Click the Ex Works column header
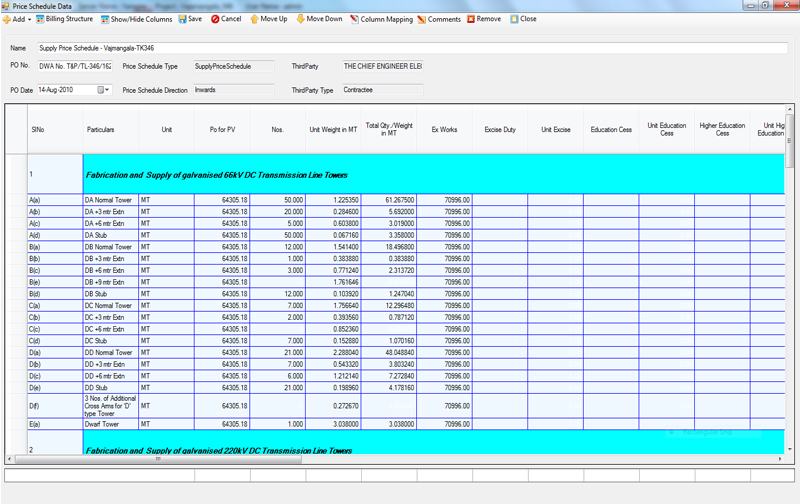 pyautogui.click(x=444, y=130)
